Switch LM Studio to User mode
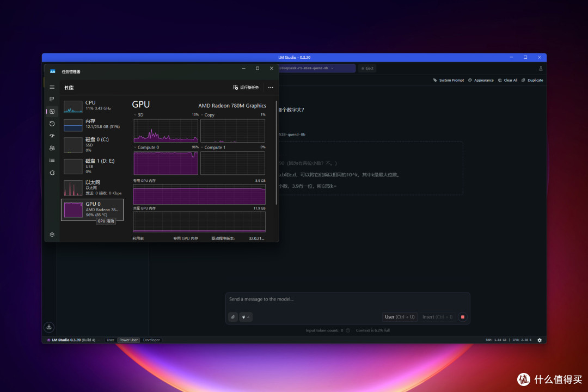This screenshot has width=588, height=392. coord(110,340)
